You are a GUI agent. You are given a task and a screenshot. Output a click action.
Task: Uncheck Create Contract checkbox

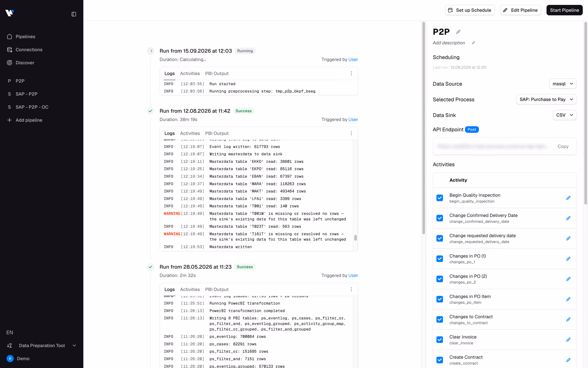click(440, 360)
